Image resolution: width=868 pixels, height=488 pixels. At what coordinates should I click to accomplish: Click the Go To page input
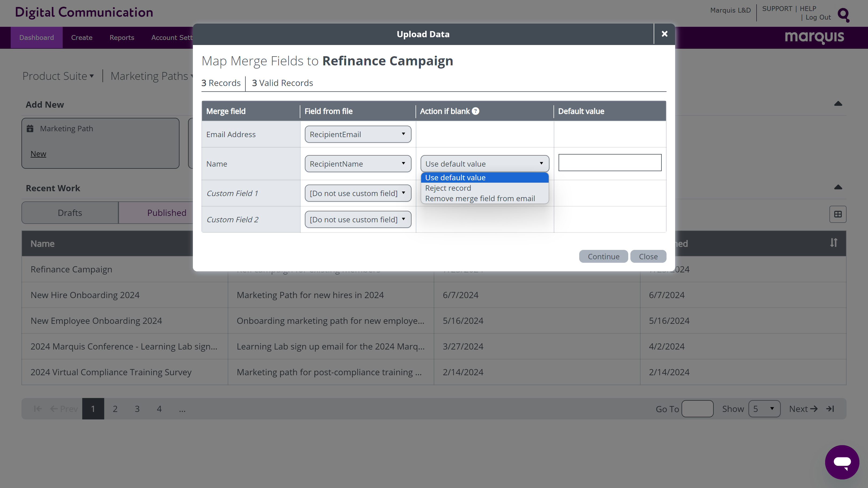pyautogui.click(x=697, y=409)
